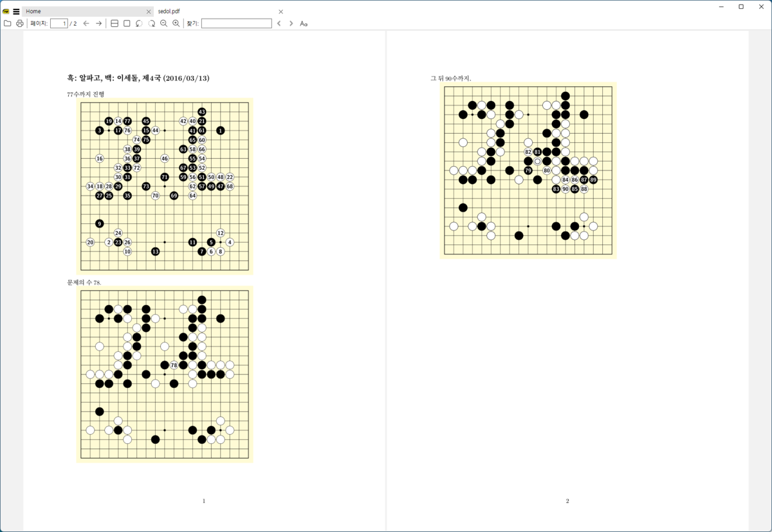Image resolution: width=772 pixels, height=532 pixels.
Task: Close the Home tab
Action: pos(149,11)
